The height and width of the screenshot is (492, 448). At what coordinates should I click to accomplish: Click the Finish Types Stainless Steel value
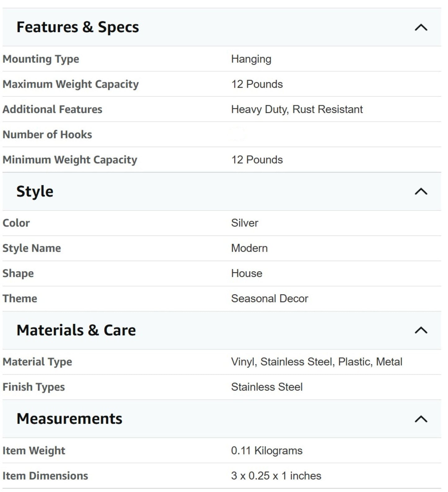point(267,387)
